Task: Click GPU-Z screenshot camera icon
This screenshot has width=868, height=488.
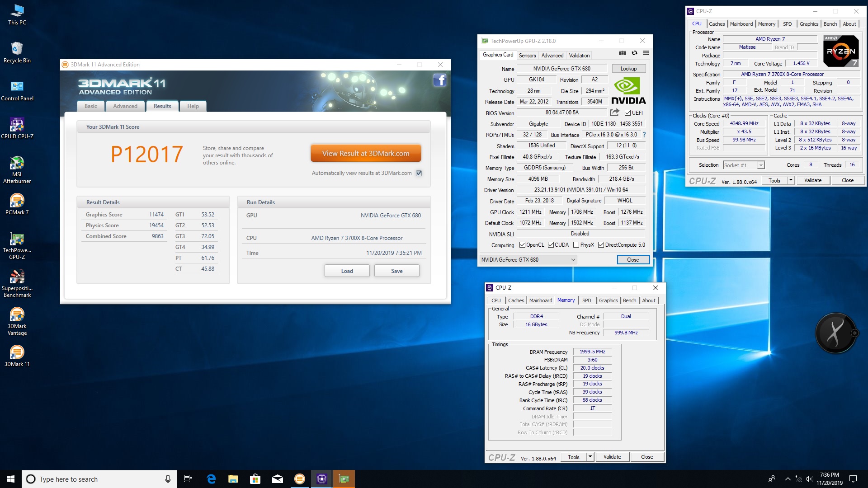Action: (623, 53)
